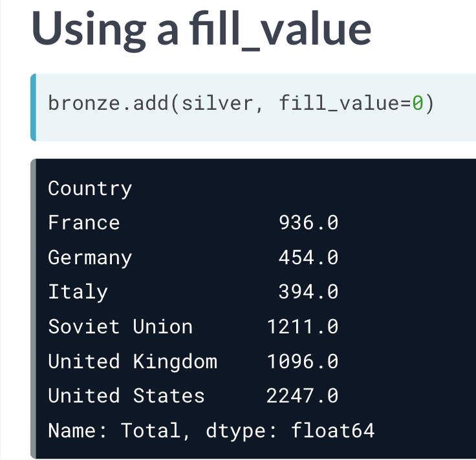
Task: Click the bronze.add code line
Action: [x=240, y=103]
